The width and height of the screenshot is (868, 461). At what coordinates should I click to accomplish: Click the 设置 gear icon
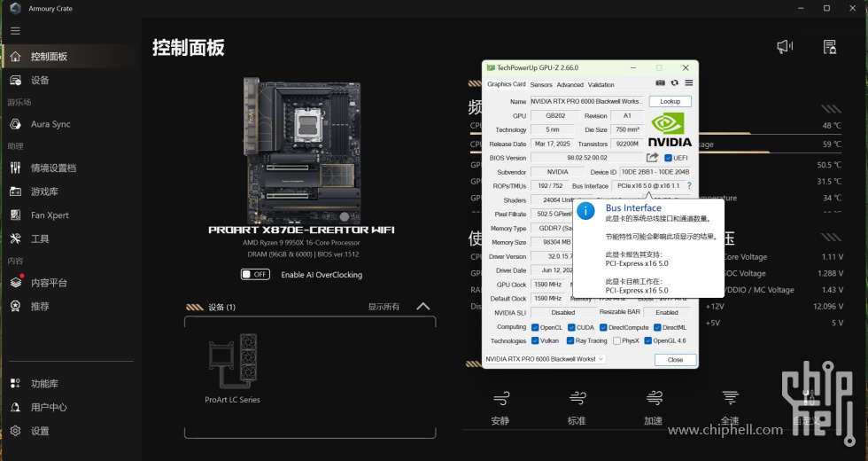[x=16, y=431]
